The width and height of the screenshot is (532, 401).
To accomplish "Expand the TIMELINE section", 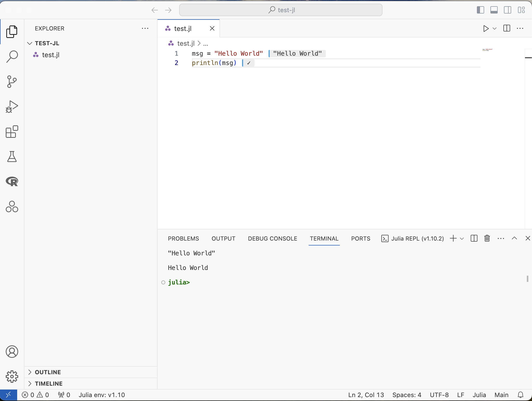I will [x=49, y=384].
